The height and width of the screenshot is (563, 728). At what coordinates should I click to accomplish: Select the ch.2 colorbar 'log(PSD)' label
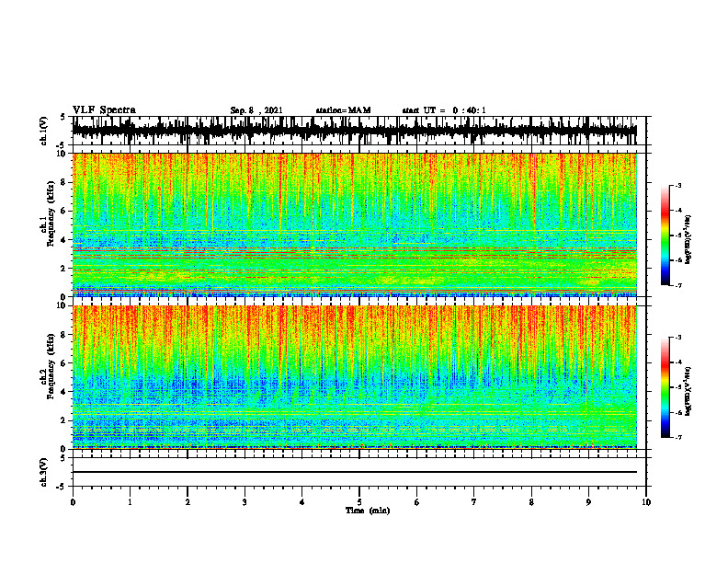[x=688, y=391]
